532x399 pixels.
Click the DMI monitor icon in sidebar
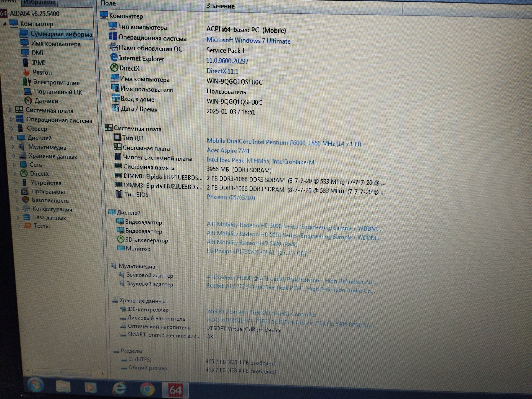(25, 52)
